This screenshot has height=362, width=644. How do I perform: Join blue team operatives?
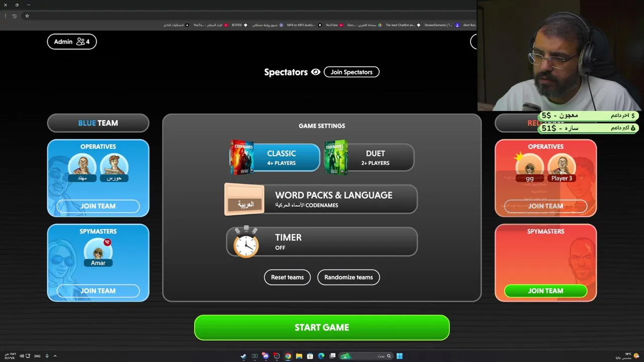[x=98, y=206]
